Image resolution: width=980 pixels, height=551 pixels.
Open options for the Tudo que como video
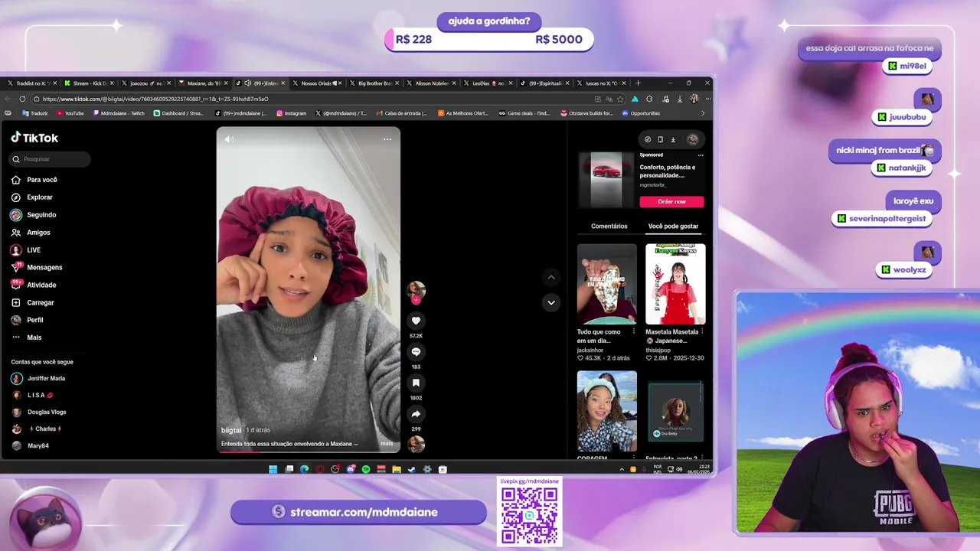point(633,332)
